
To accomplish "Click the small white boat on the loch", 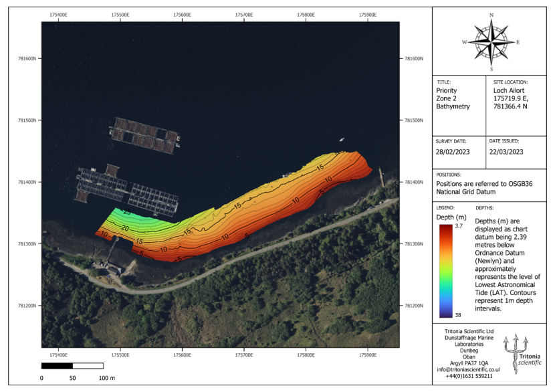I will pyautogui.click(x=342, y=140).
